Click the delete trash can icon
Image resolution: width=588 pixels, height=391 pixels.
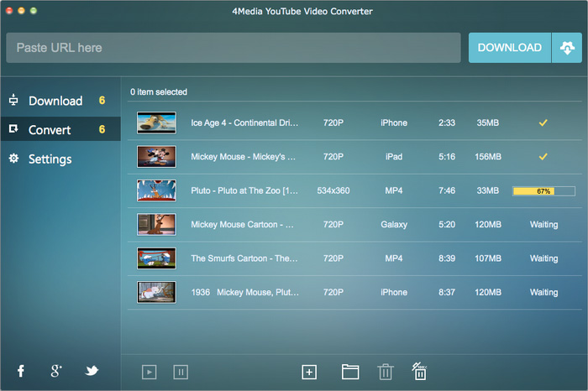pos(385,372)
